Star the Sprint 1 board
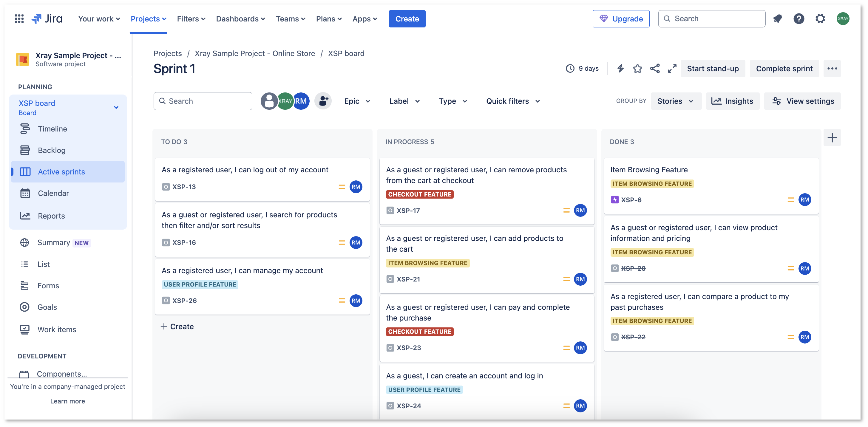The image size is (868, 427). (x=637, y=68)
